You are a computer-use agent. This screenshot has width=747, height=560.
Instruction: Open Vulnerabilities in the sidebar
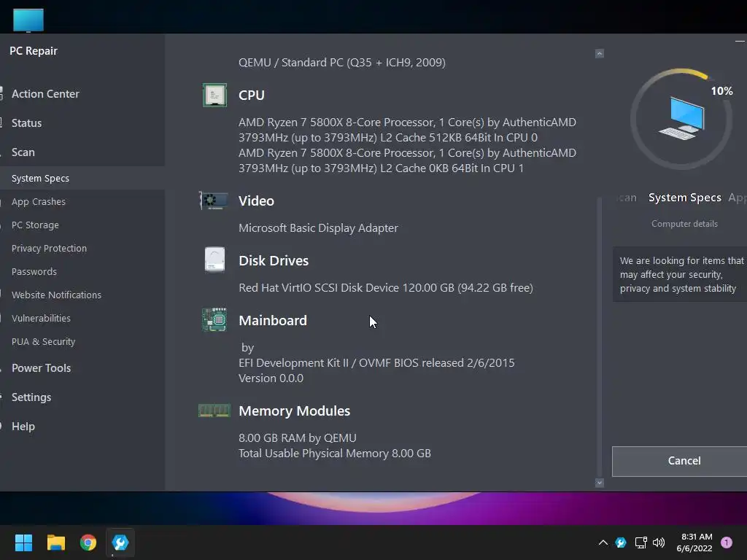(41, 318)
